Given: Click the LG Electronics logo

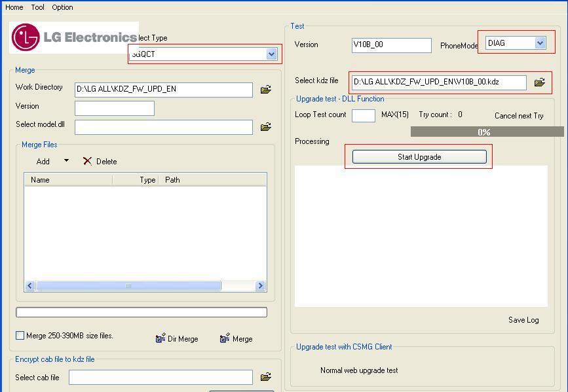Looking at the screenshot, I should pyautogui.click(x=73, y=37).
